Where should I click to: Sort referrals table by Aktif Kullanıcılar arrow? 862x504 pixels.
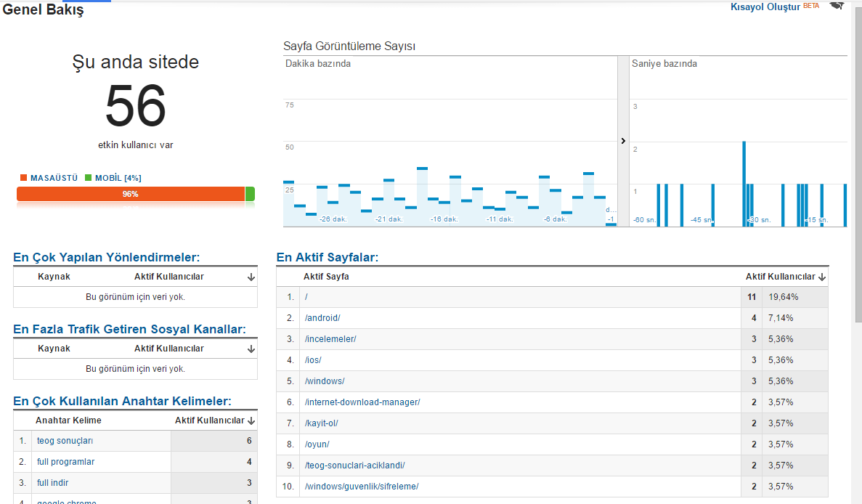251,277
